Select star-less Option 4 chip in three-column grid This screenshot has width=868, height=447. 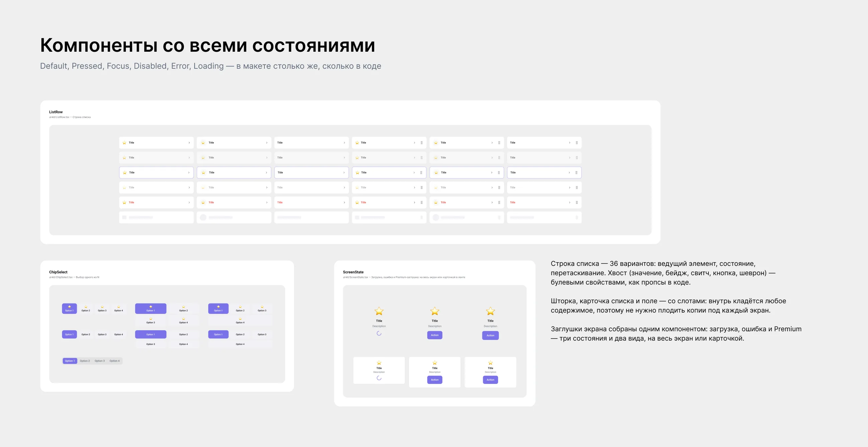240,344
